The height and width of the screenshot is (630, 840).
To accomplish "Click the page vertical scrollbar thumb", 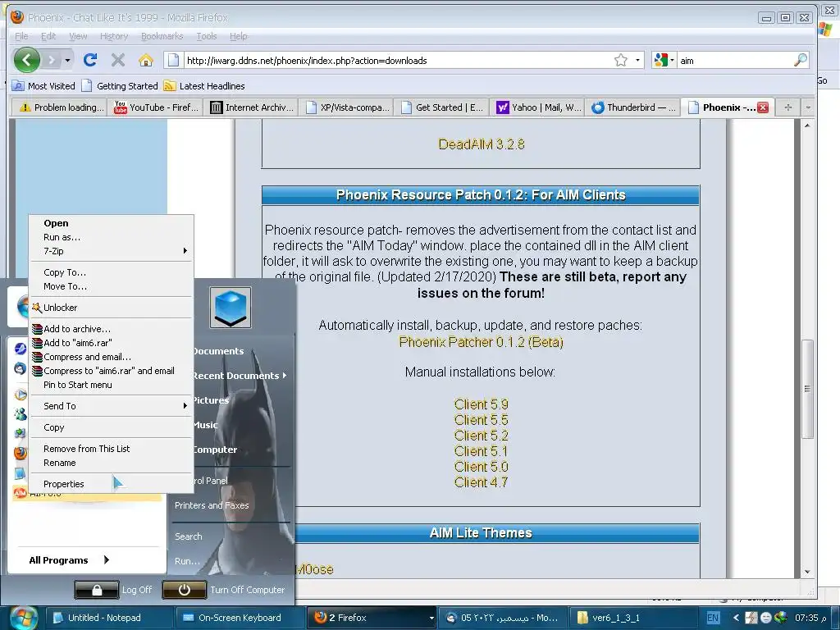I will click(x=807, y=389).
